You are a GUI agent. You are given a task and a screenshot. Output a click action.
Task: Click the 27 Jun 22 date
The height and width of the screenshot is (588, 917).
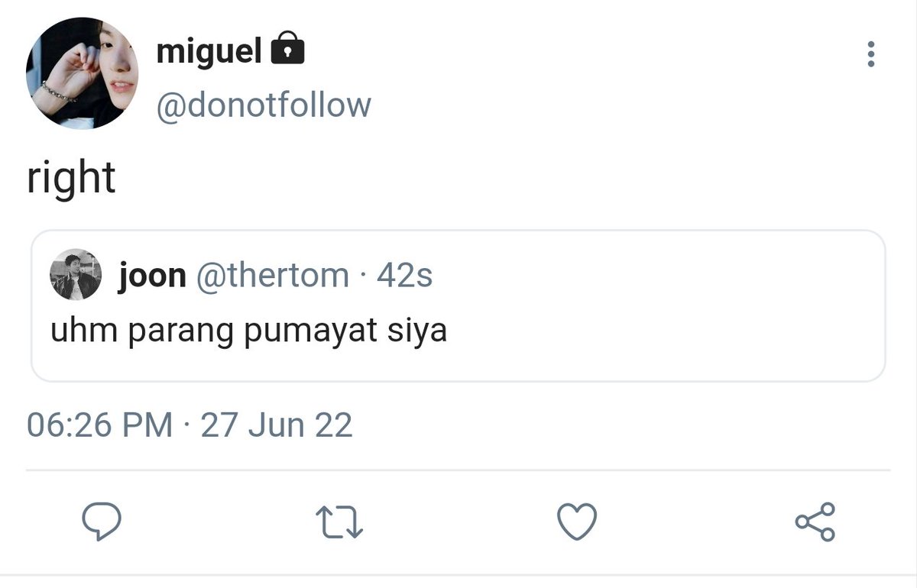[x=277, y=425]
